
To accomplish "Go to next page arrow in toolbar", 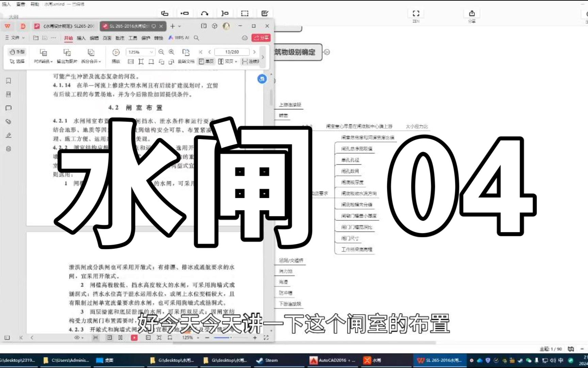I will click(x=255, y=52).
